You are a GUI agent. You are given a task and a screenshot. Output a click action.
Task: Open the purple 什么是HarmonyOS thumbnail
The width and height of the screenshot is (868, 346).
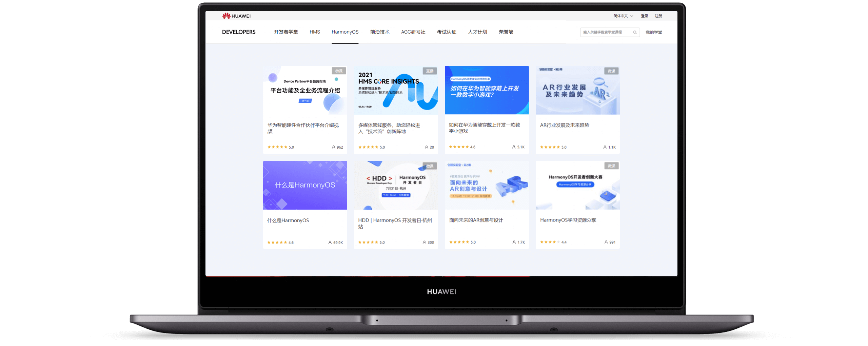pyautogui.click(x=305, y=185)
